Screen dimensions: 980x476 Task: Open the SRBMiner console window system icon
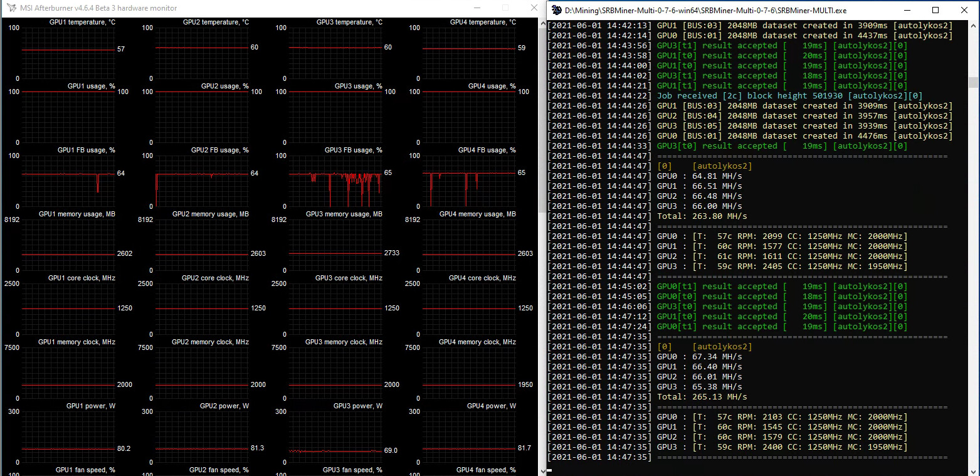[x=556, y=10]
